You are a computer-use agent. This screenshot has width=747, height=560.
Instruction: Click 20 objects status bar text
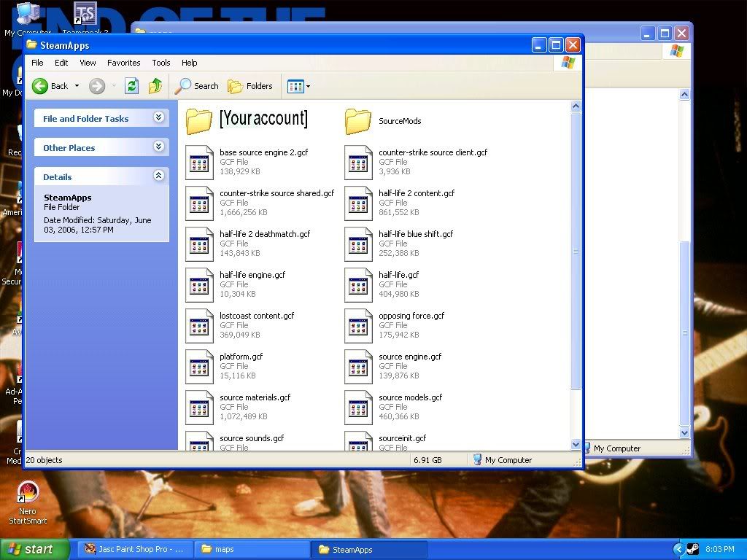tap(44, 460)
